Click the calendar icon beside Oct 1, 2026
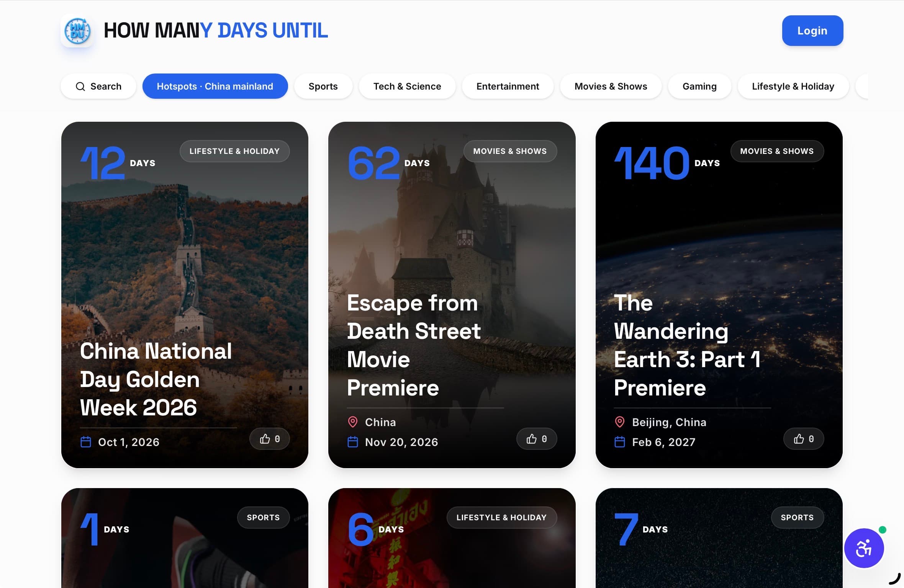The width and height of the screenshot is (904, 588). 86,442
